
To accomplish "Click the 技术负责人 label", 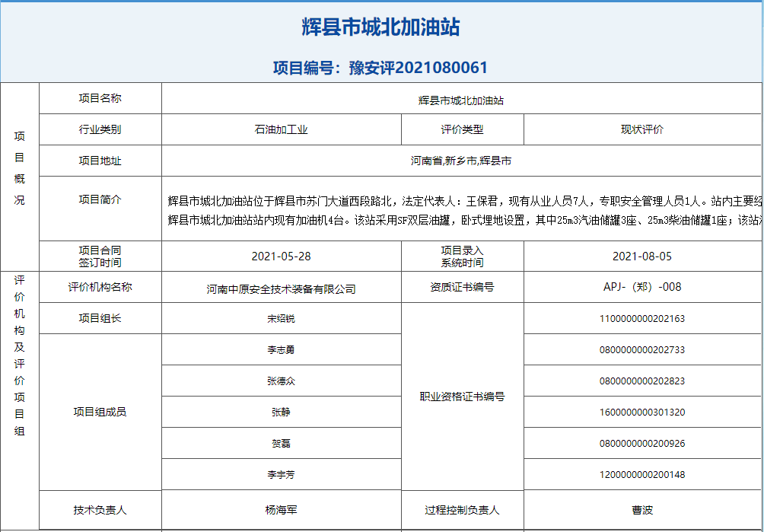I will [100, 510].
